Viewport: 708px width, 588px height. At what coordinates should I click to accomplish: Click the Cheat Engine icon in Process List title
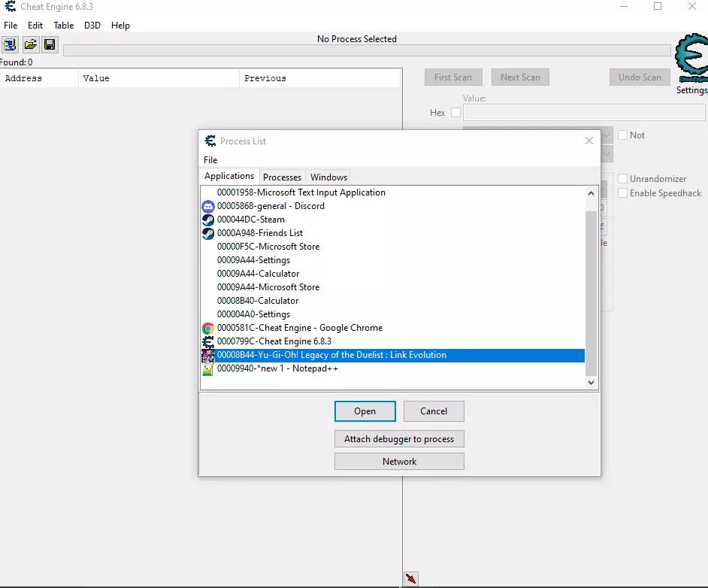pos(210,141)
